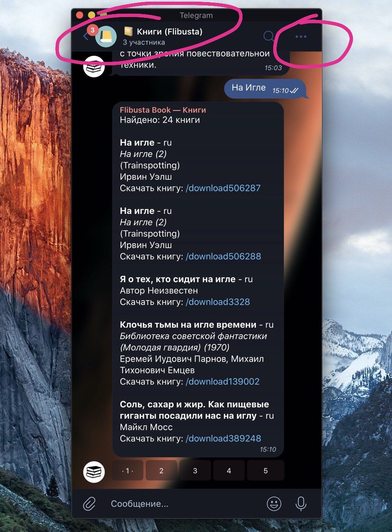
Task: Go to results page 3
Action: point(195,470)
